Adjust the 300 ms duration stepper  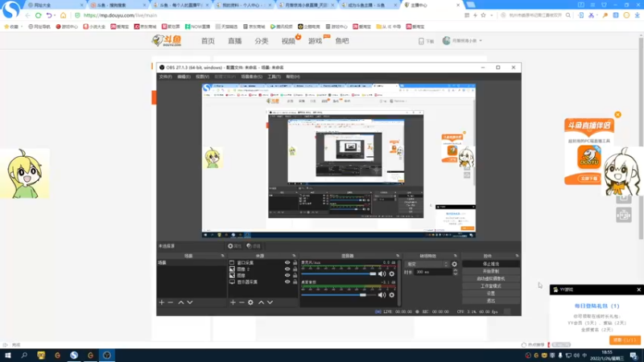pos(455,272)
